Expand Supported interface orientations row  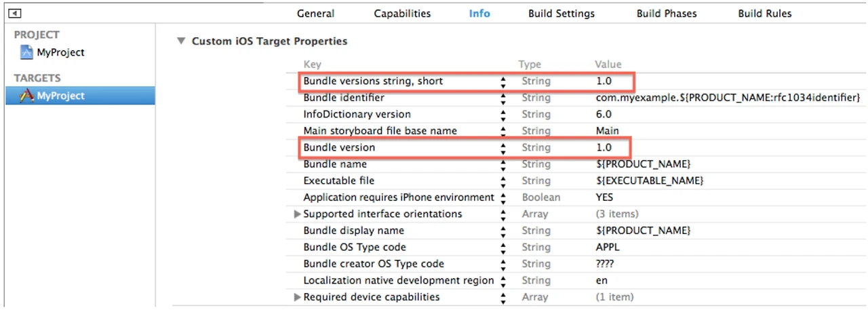(297, 214)
